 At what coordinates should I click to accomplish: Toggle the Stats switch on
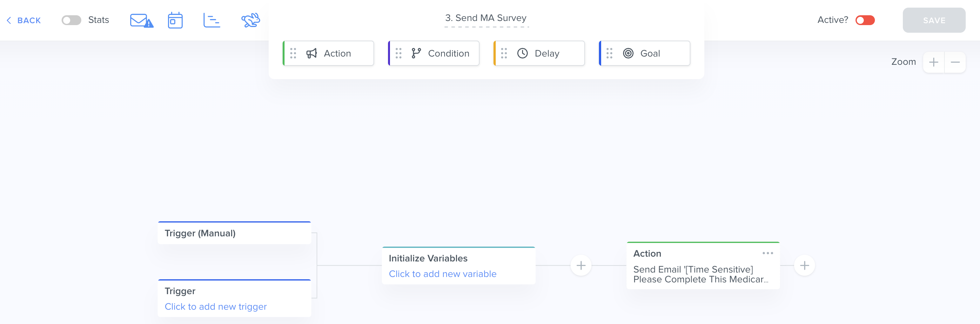71,20
